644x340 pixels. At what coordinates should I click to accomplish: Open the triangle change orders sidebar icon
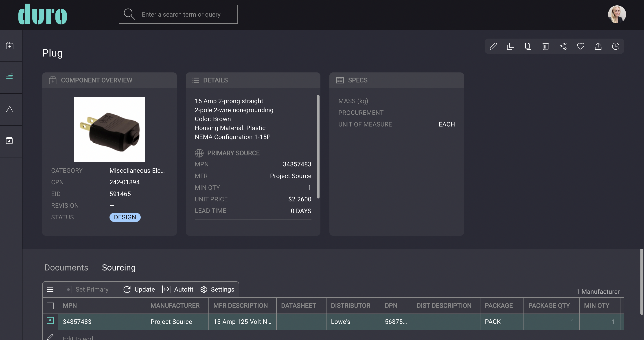click(9, 109)
